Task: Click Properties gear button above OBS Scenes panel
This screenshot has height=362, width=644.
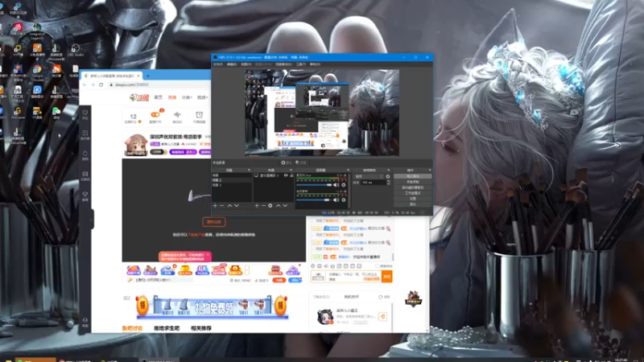Action: (x=286, y=162)
